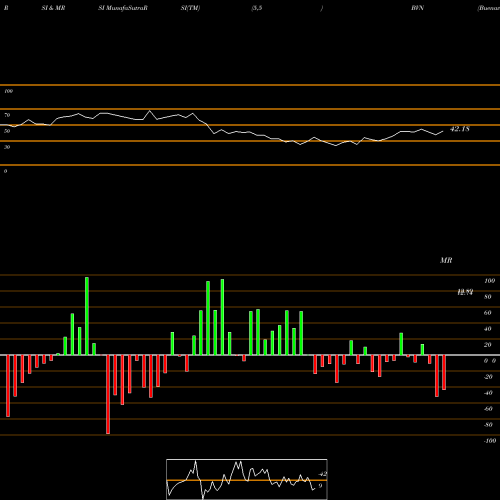The height and width of the screenshot is (500, 500).
Task: Click the RSI value label 42.18
Action: 460,129
